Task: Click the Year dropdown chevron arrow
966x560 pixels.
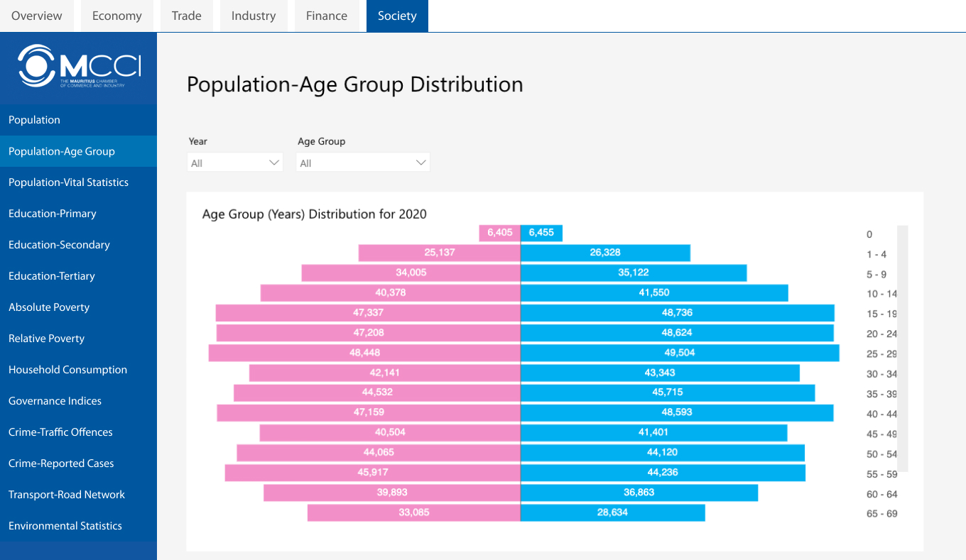Action: pyautogui.click(x=274, y=163)
